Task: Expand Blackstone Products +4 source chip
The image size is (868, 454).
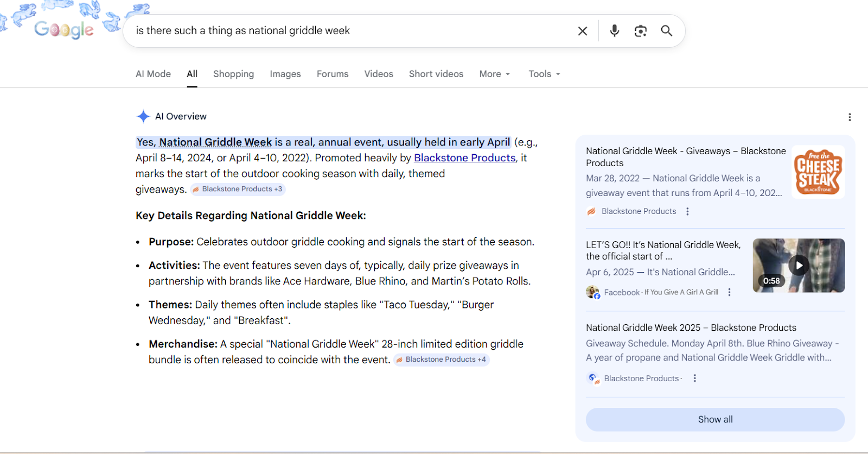Action: (x=441, y=360)
